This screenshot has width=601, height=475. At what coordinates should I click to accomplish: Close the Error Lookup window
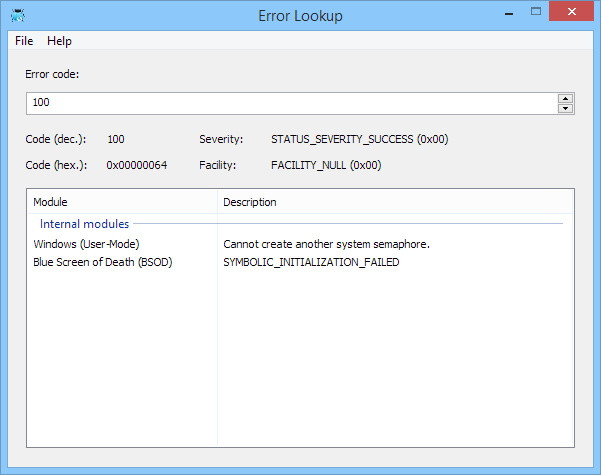click(x=571, y=12)
